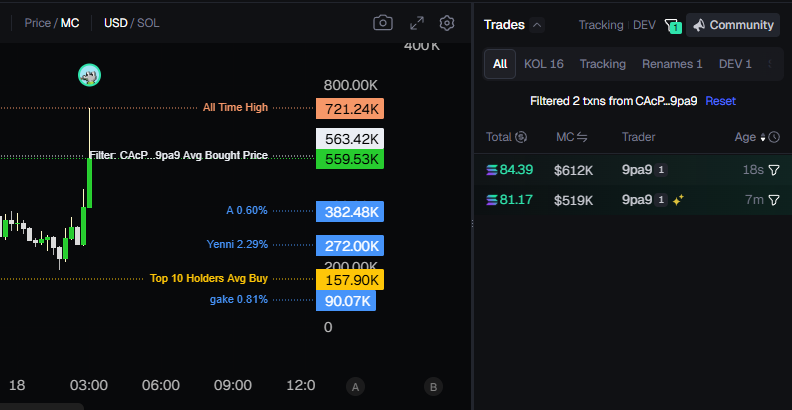The image size is (792, 410).
Task: Click the yellow 157.90K price label
Action: pyautogui.click(x=350, y=280)
